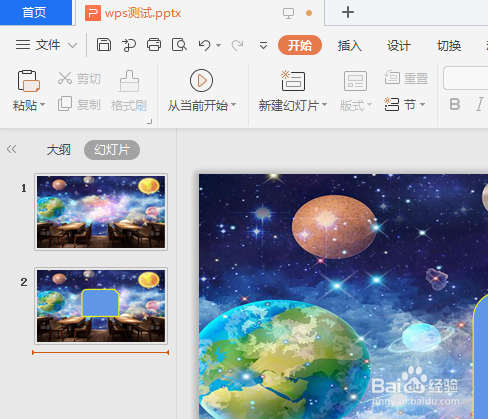
Task: Switch to the 切换 ribbon tab
Action: (449, 45)
